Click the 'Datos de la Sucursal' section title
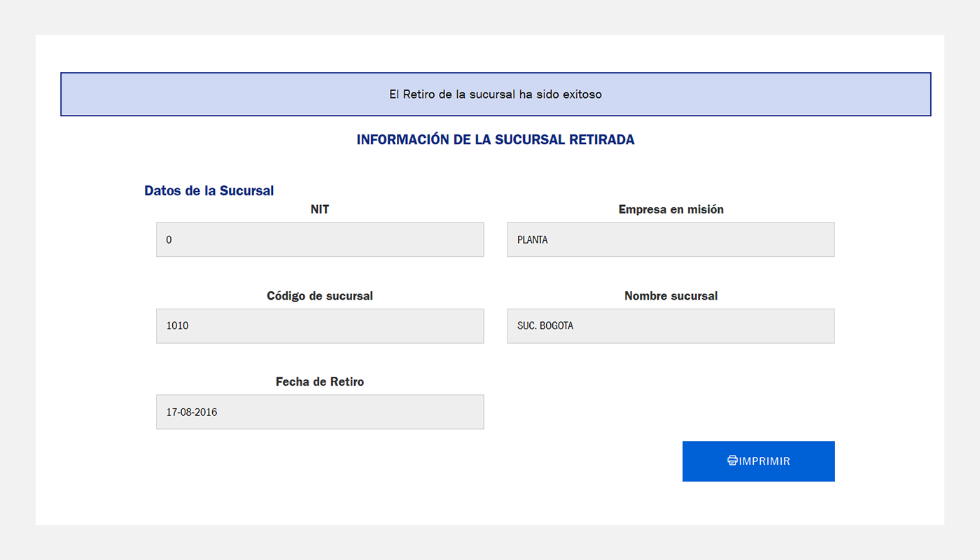This screenshot has width=980, height=560. [209, 190]
